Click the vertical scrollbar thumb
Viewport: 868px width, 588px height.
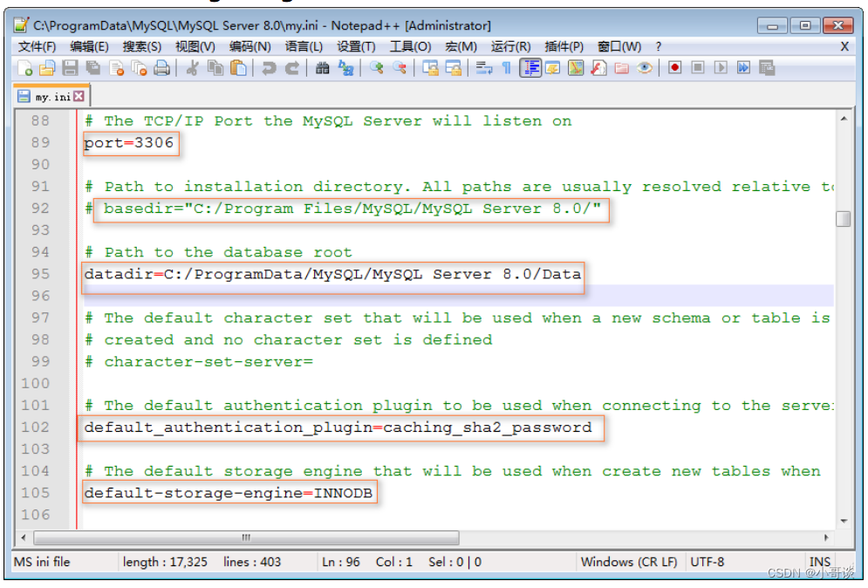tap(843, 218)
